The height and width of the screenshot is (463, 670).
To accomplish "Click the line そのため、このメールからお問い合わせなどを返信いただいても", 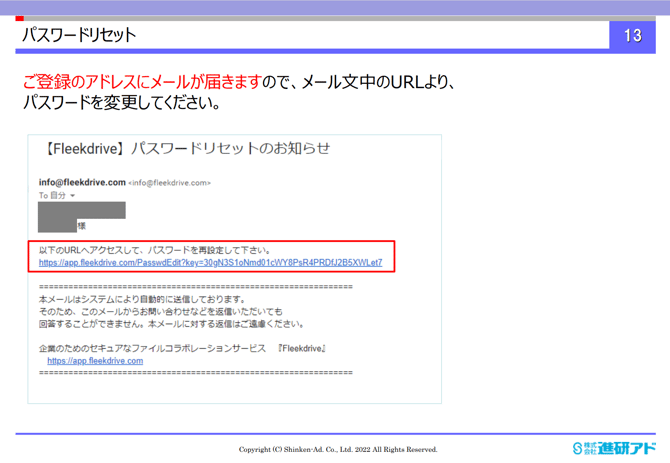I will pyautogui.click(x=161, y=312).
